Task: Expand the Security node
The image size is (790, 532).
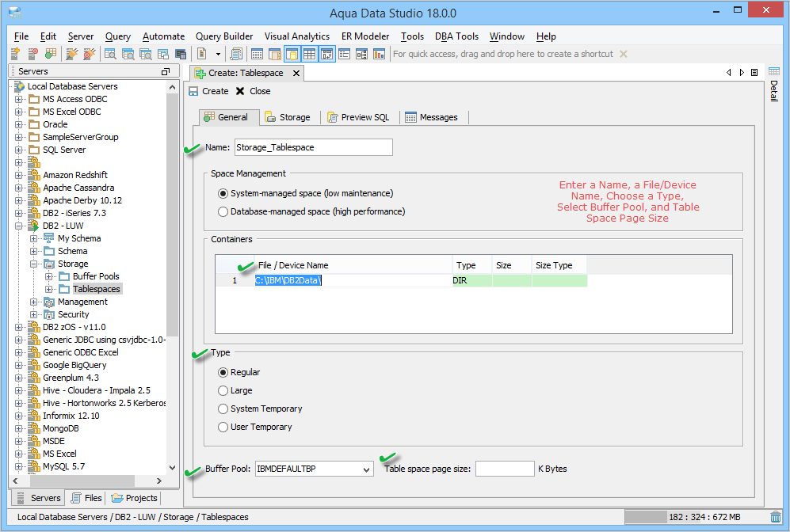Action: tap(34, 314)
